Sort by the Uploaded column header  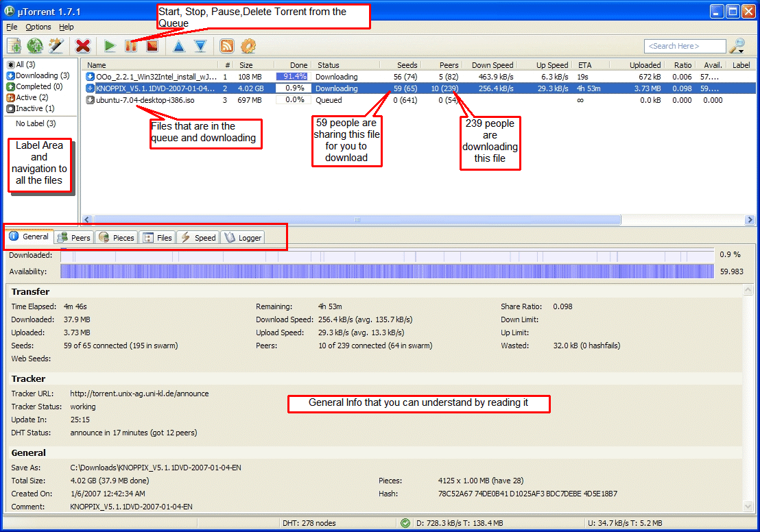(637, 65)
